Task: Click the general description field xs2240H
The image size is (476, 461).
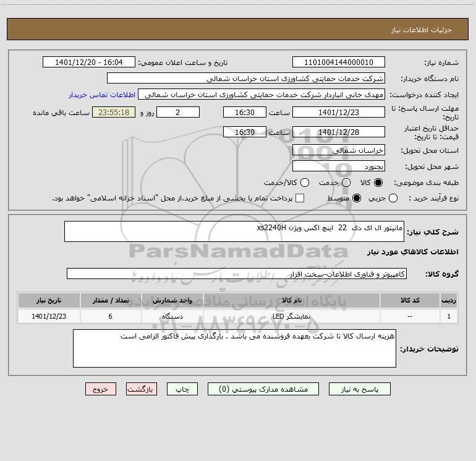Action: (234, 231)
